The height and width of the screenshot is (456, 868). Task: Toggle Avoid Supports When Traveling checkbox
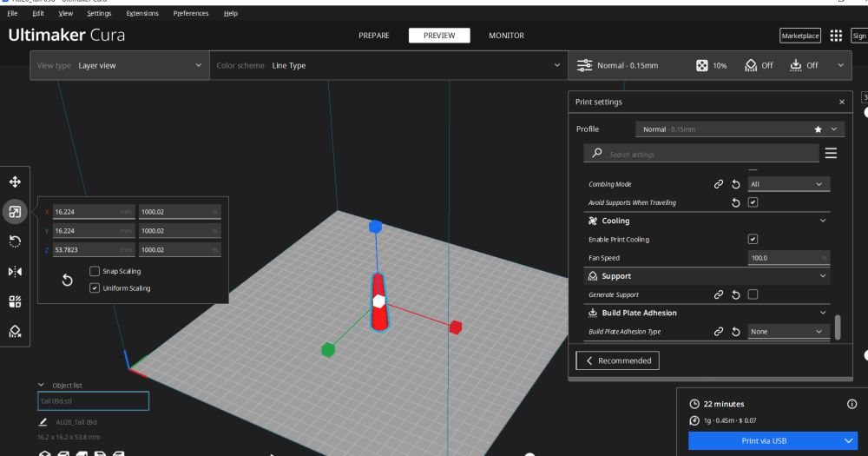(753, 202)
